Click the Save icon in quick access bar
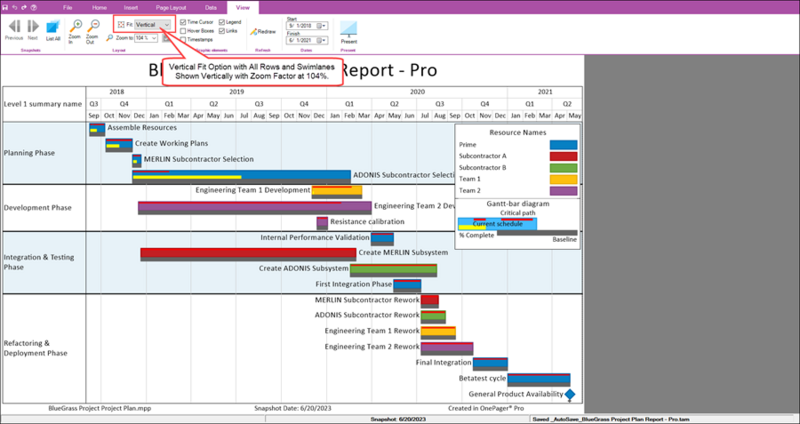This screenshot has width=800, height=424. 5,8
